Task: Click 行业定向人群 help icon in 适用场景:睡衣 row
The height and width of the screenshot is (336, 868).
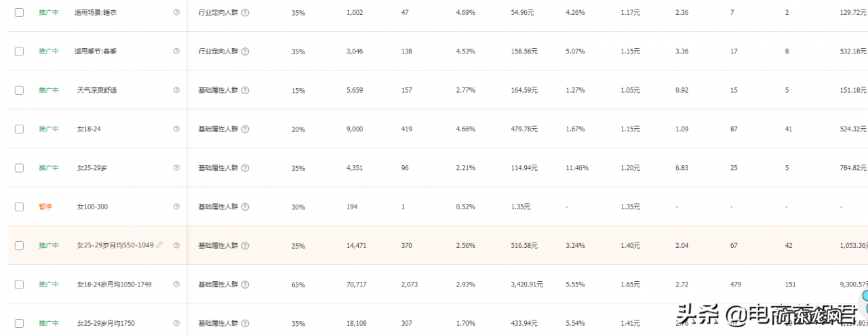Action: 245,12
